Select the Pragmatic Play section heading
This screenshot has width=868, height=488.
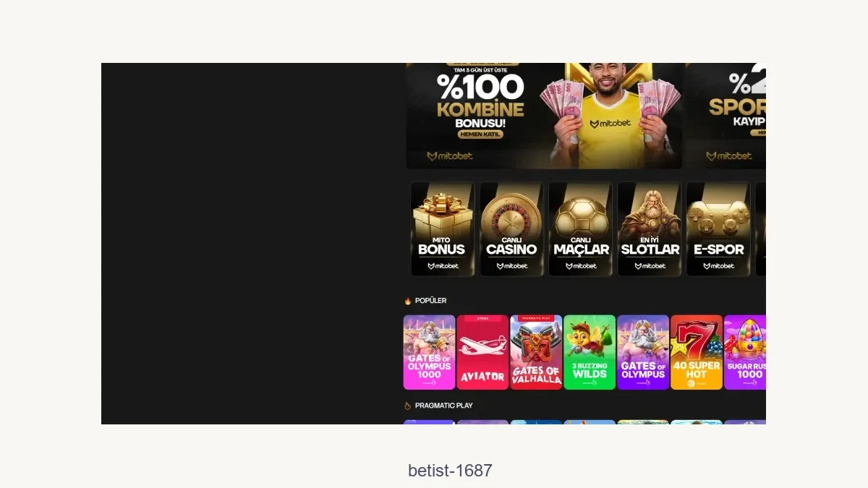(443, 406)
